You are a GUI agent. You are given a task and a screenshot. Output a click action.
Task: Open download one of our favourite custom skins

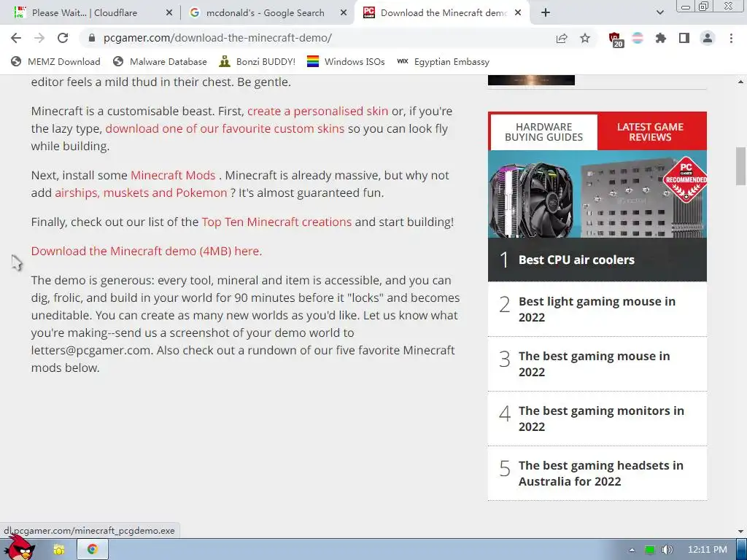point(225,128)
